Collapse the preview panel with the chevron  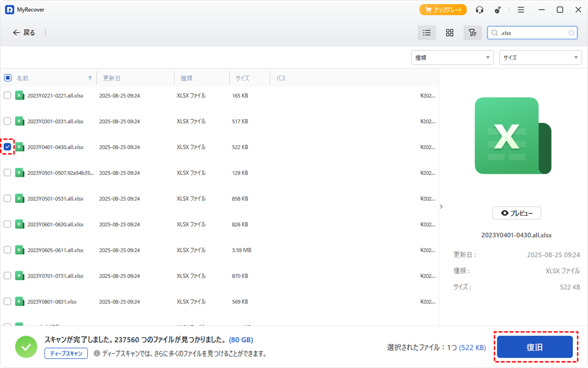pos(441,207)
